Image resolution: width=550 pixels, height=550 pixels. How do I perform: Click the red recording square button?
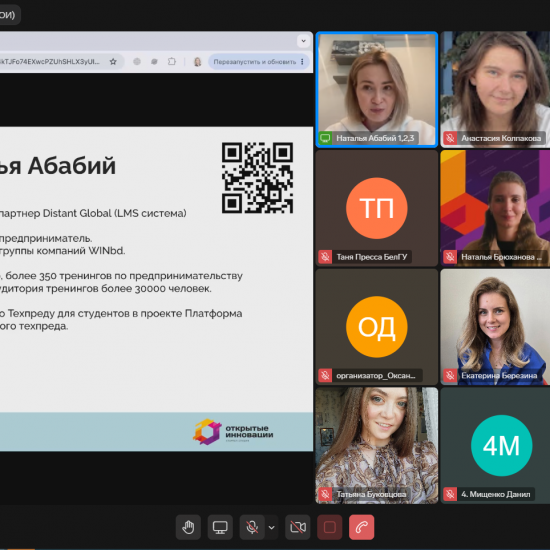(x=329, y=527)
